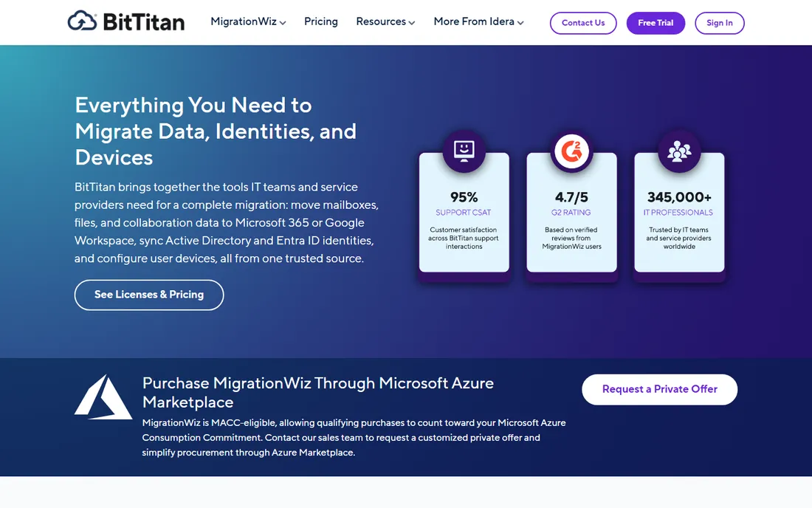Expand the MigrationWiz menu chevron

point(283,23)
